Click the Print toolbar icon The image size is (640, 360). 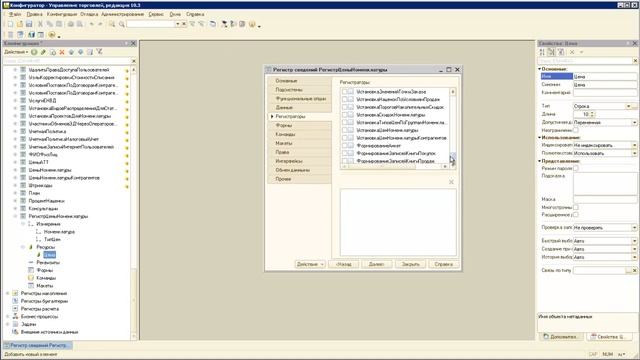click(71, 24)
